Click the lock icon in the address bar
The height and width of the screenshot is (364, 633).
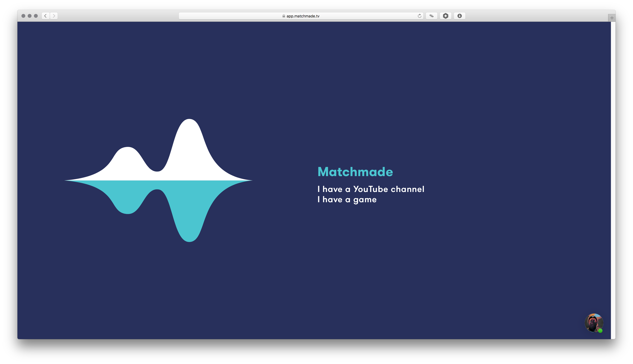point(284,16)
